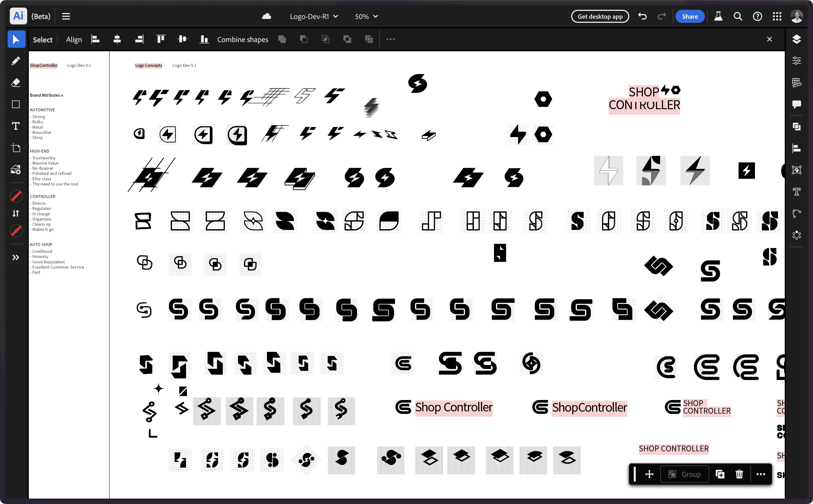The image size is (813, 504).
Task: Open the Text properties panel
Action: tap(797, 192)
